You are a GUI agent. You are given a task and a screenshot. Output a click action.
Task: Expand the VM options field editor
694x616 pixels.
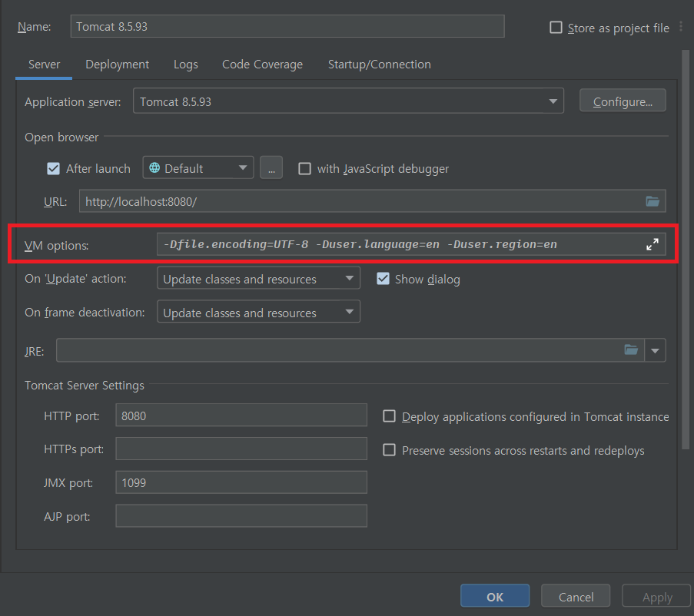point(652,244)
